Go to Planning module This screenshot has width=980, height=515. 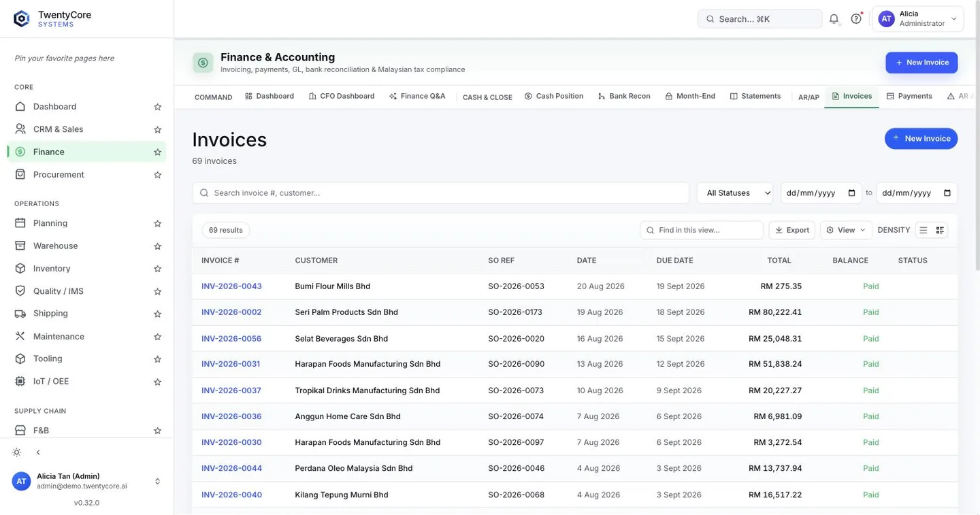coord(86,223)
